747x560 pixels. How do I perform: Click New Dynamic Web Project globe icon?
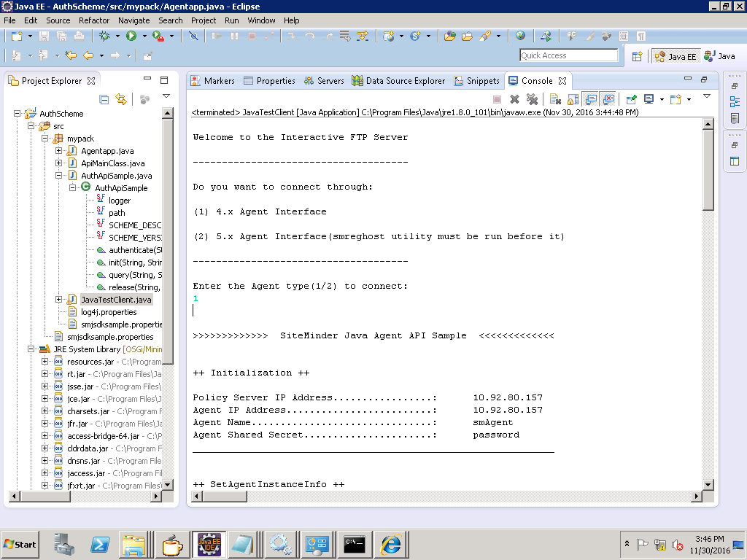pyautogui.click(x=389, y=36)
